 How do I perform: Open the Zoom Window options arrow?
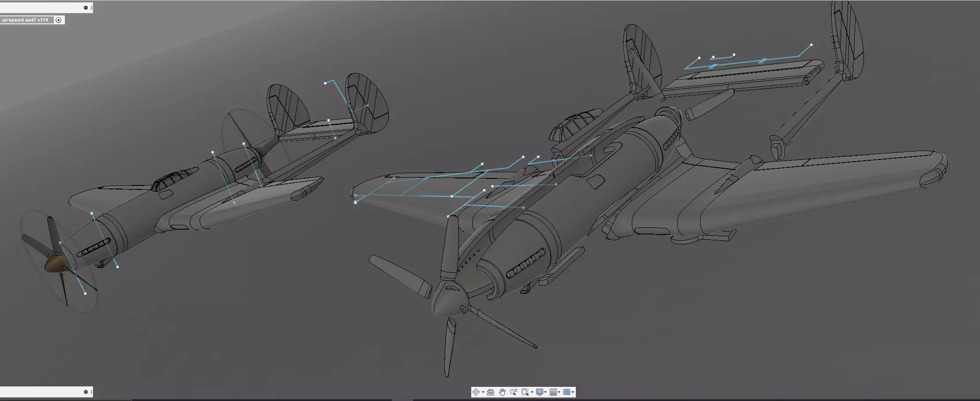point(532,392)
